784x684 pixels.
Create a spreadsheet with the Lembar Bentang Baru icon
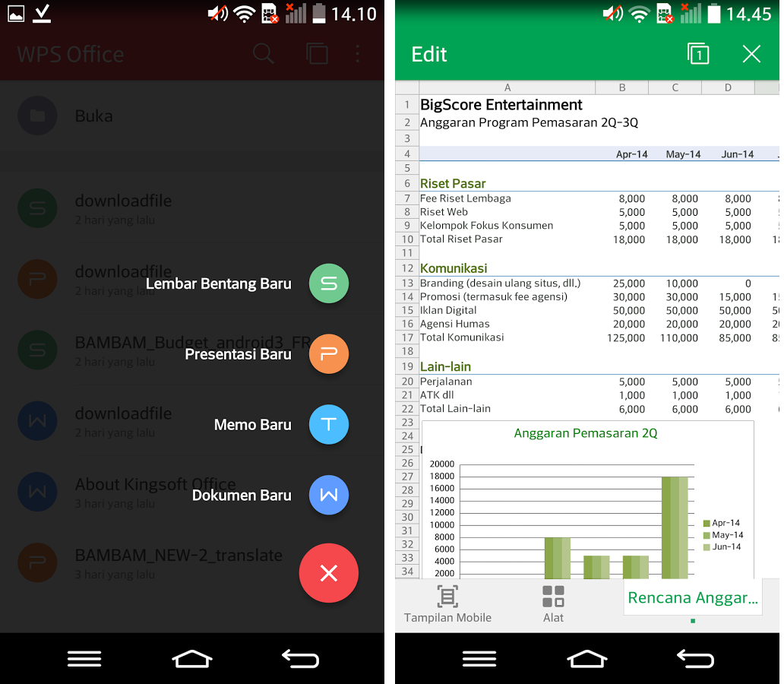(329, 283)
